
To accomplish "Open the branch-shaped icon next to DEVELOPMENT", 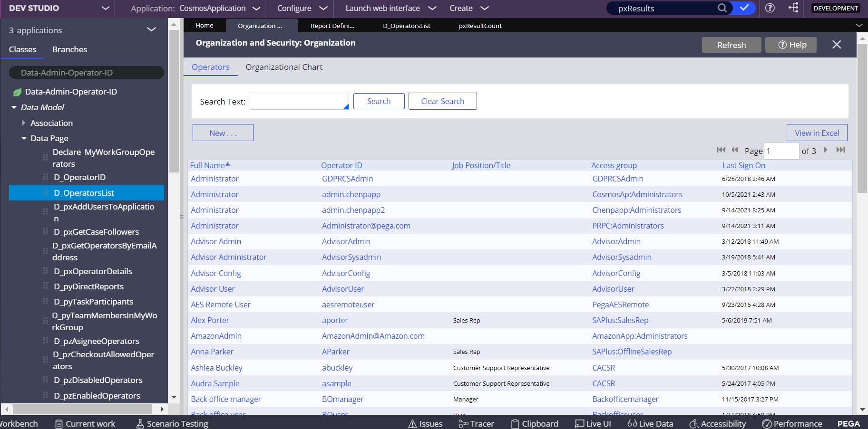I will click(793, 8).
